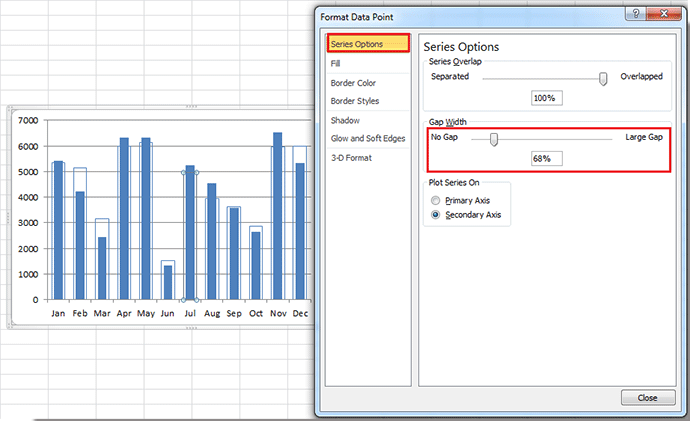Open the Shadow category
The width and height of the screenshot is (690, 421).
click(345, 120)
